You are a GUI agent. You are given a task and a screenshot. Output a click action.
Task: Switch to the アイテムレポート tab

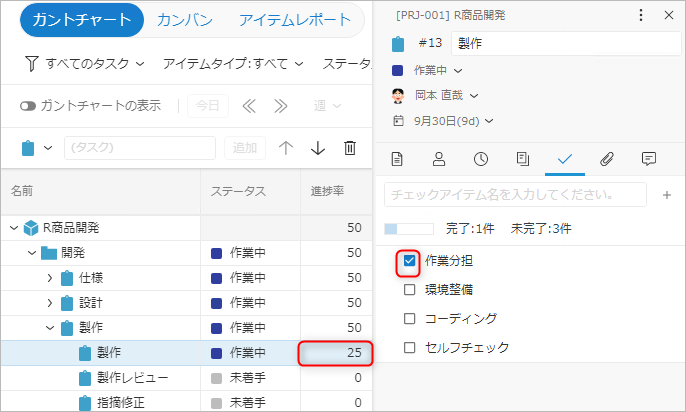[295, 20]
